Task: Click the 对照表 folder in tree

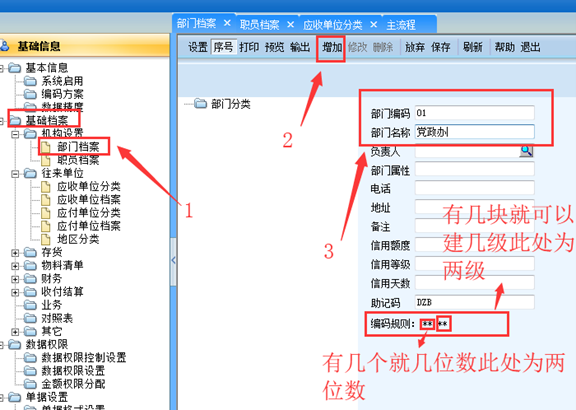Action: [x=57, y=318]
